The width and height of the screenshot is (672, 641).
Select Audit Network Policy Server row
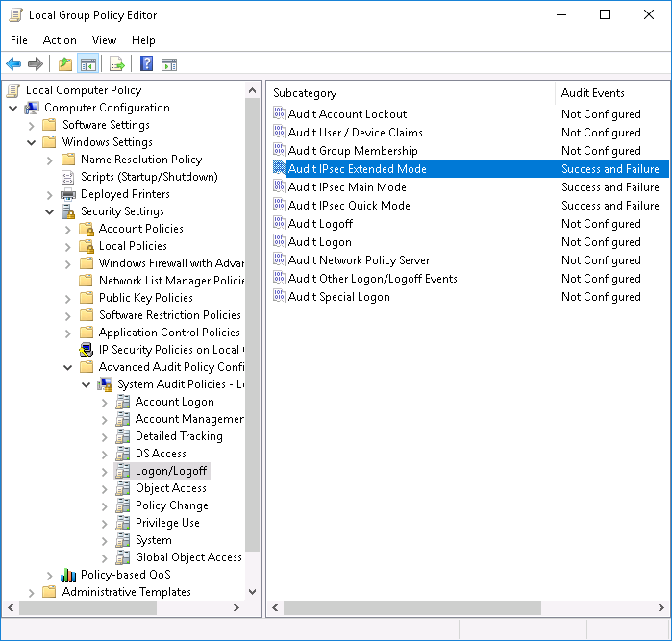(470, 260)
